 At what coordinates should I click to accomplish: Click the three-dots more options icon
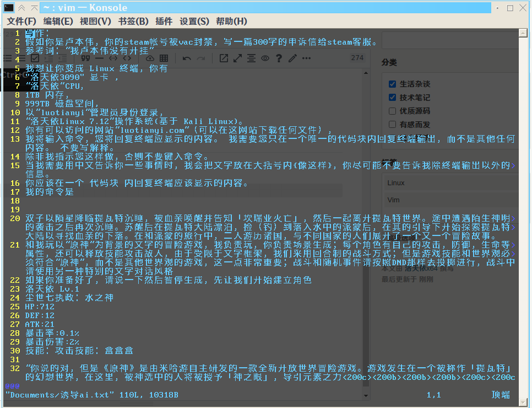coord(306,58)
